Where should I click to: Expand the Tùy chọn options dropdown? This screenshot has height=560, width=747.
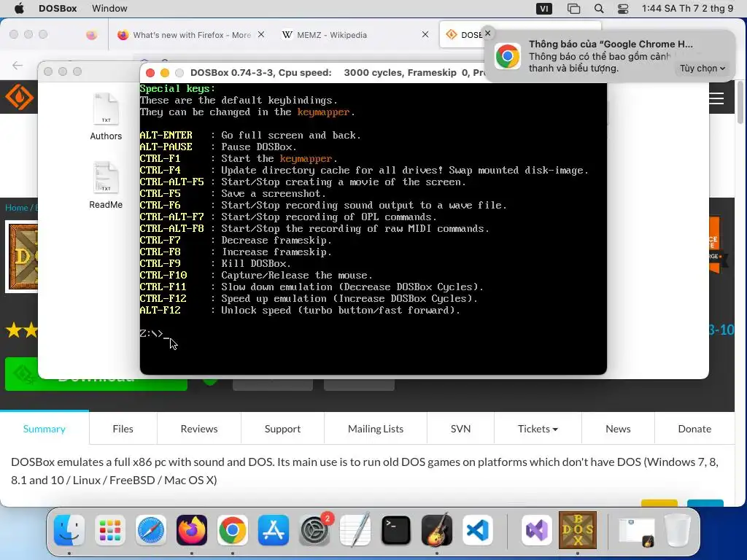tap(703, 68)
